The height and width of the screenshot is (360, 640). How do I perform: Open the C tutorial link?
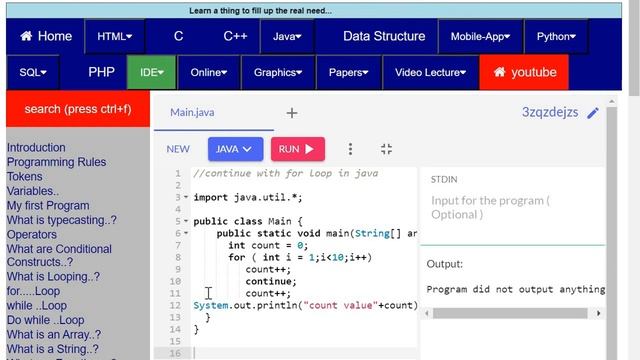click(x=178, y=36)
